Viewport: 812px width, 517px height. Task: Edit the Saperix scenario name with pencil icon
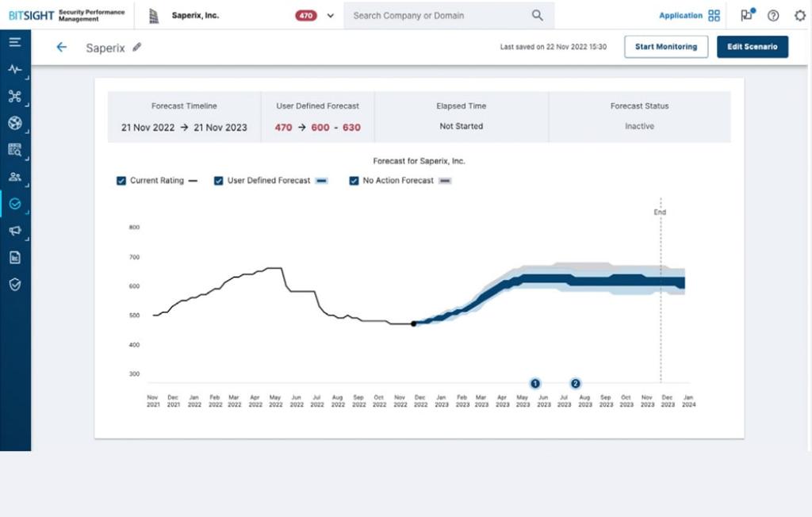(x=136, y=48)
